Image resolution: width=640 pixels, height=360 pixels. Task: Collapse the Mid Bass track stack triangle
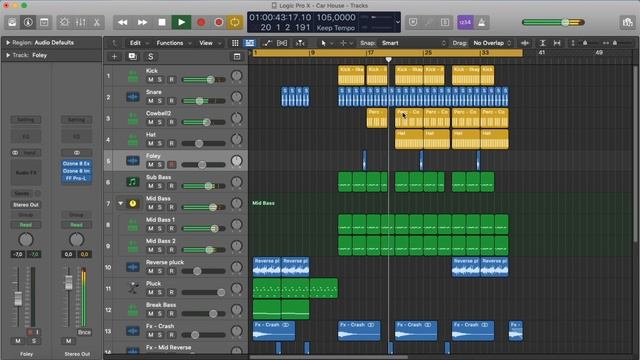coord(120,203)
